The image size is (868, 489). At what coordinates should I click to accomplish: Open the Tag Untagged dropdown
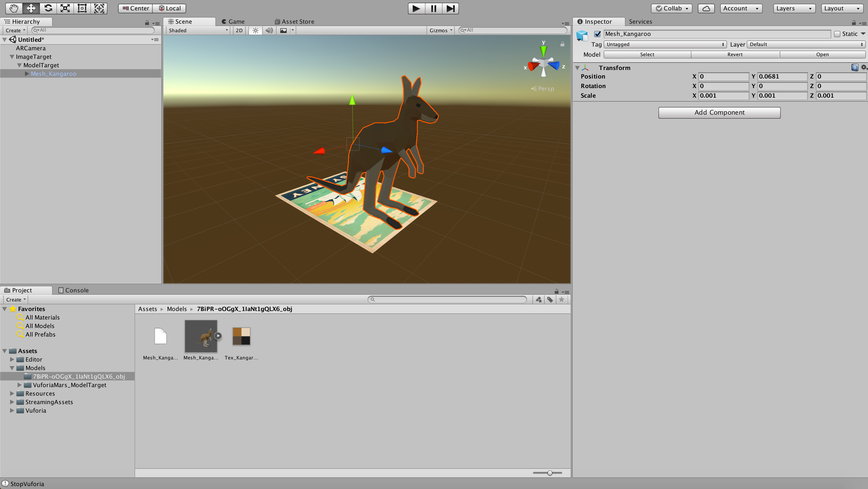click(665, 44)
